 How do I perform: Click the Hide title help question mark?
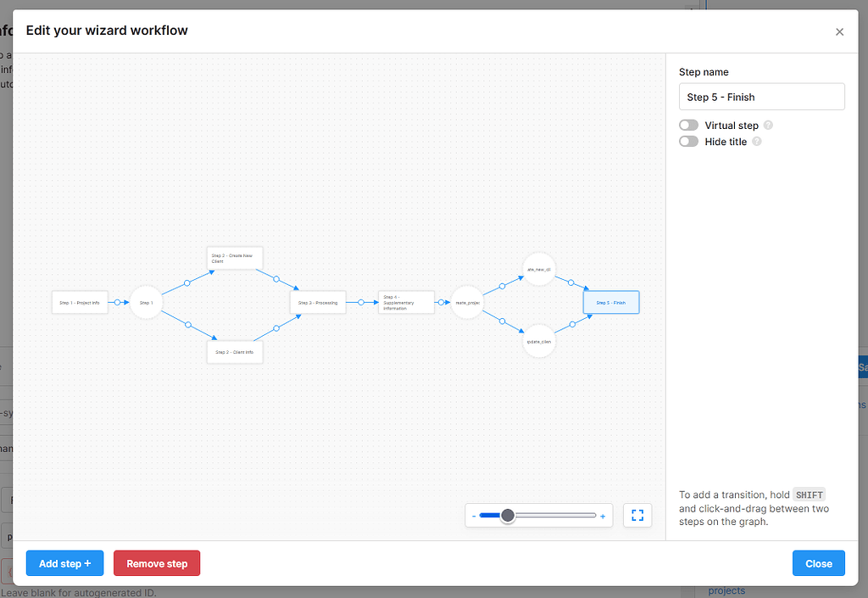coord(757,142)
